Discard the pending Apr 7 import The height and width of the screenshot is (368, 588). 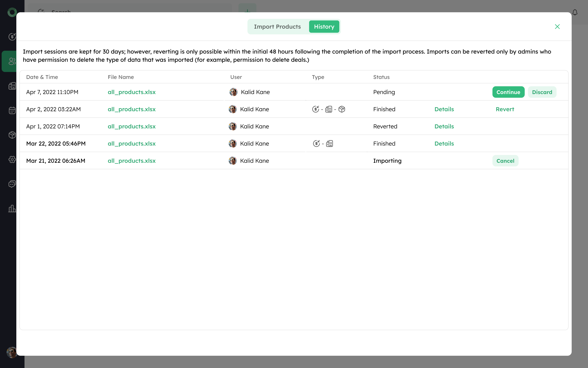pyautogui.click(x=542, y=92)
